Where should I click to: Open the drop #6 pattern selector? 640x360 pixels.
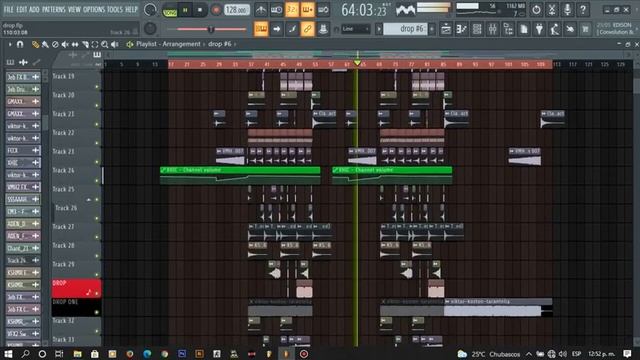tap(405, 29)
